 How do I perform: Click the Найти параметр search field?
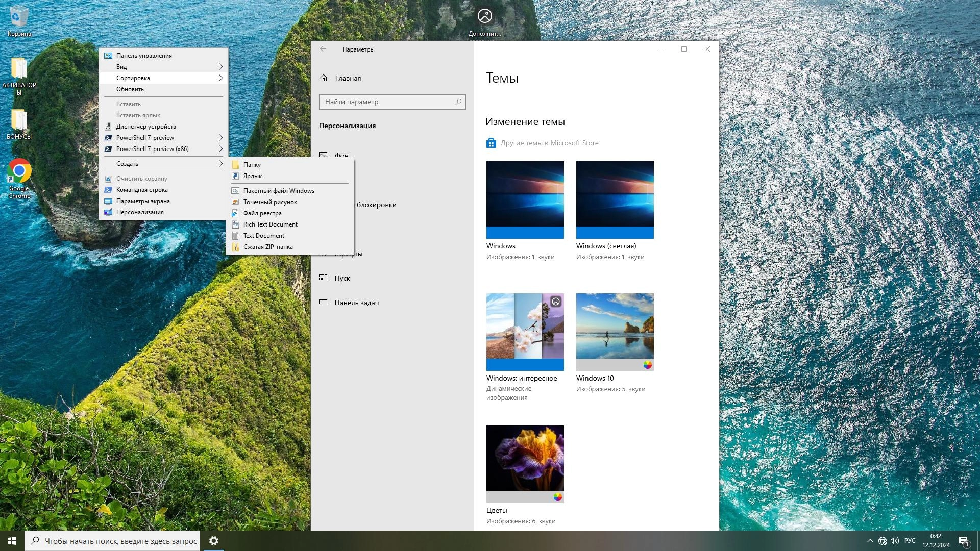coord(388,102)
